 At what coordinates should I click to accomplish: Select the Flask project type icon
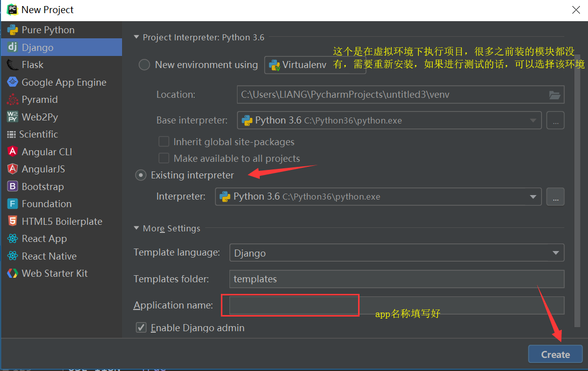tap(13, 65)
